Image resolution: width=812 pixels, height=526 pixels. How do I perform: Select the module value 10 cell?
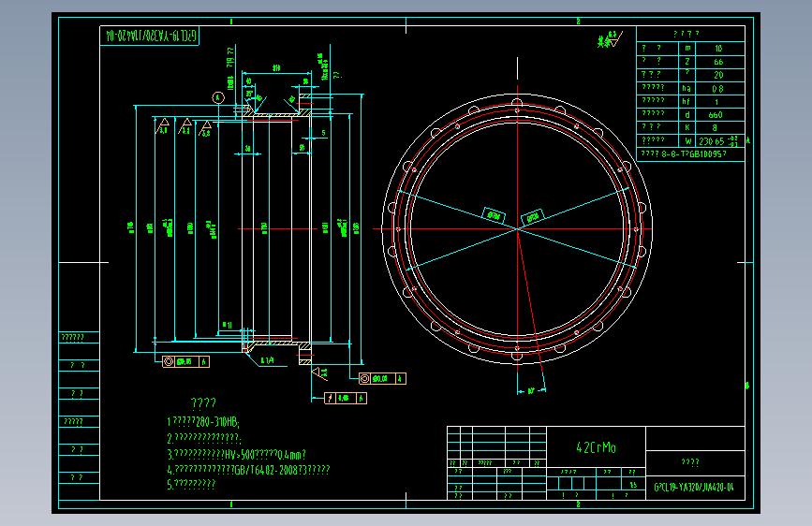719,48
